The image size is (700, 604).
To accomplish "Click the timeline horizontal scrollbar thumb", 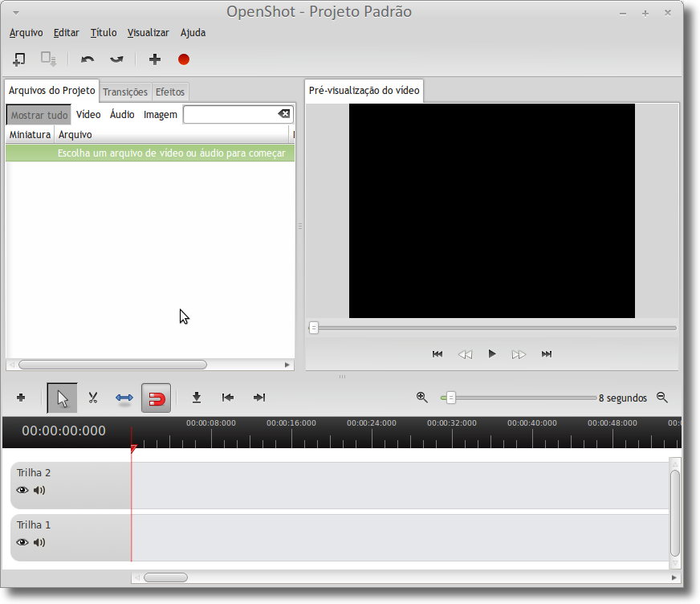I will tap(165, 577).
